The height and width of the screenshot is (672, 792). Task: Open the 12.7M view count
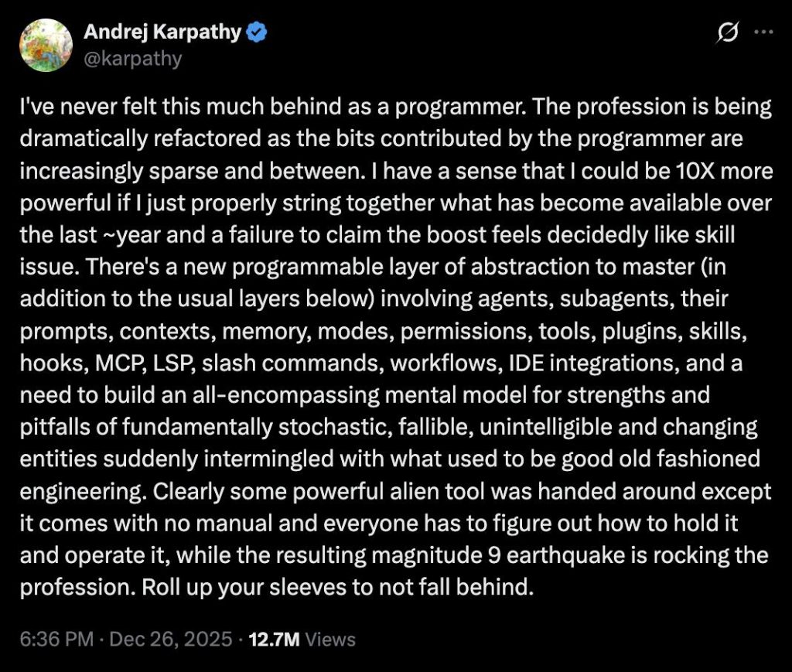tap(273, 639)
